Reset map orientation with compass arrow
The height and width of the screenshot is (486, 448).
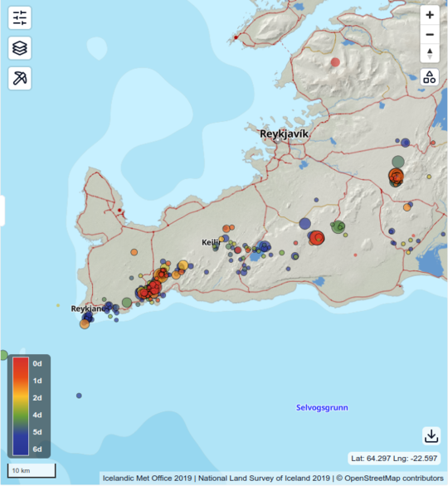tap(430, 53)
